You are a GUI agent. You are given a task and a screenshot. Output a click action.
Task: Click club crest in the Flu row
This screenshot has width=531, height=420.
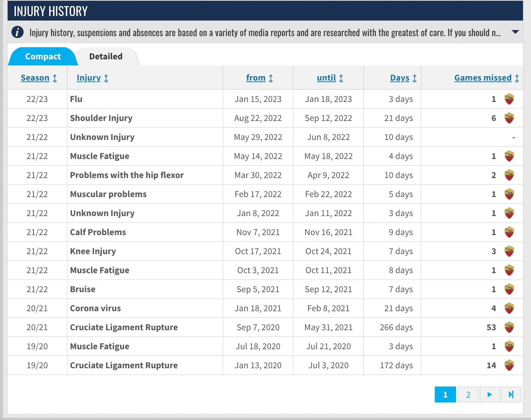(x=509, y=99)
